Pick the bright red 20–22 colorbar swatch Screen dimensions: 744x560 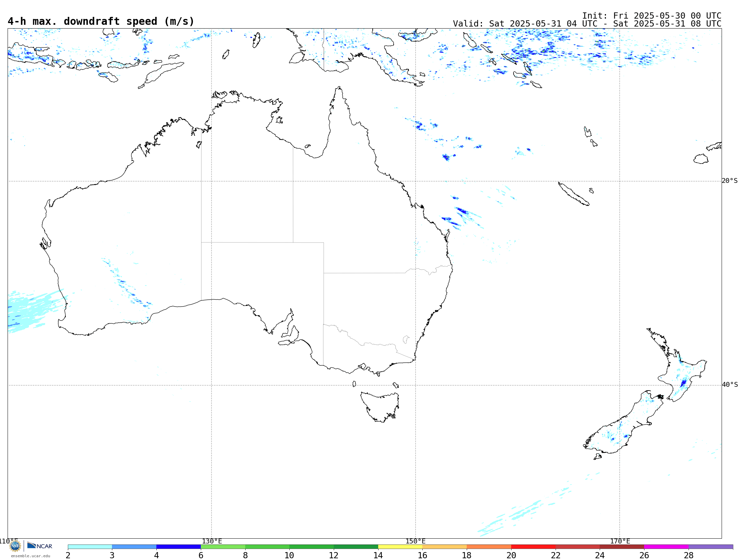tap(533, 547)
